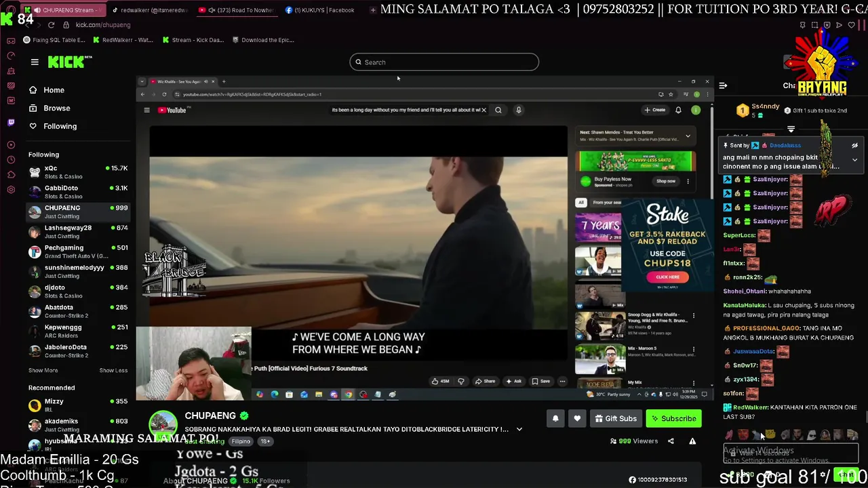This screenshot has width=868, height=488.
Task: Expand the Next: Shawn Mendes playlist panel
Action: [x=688, y=136]
